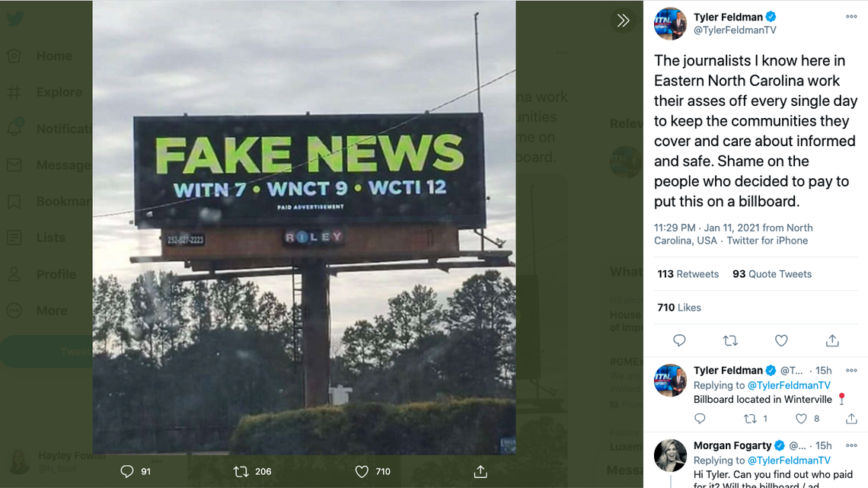Click Tyler Feldman's circular profile avatar

[669, 24]
